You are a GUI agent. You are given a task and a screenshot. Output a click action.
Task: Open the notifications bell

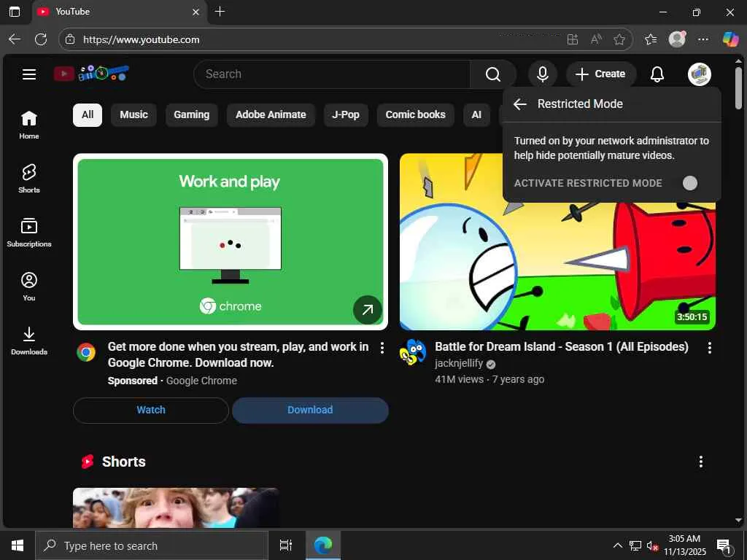coord(657,74)
